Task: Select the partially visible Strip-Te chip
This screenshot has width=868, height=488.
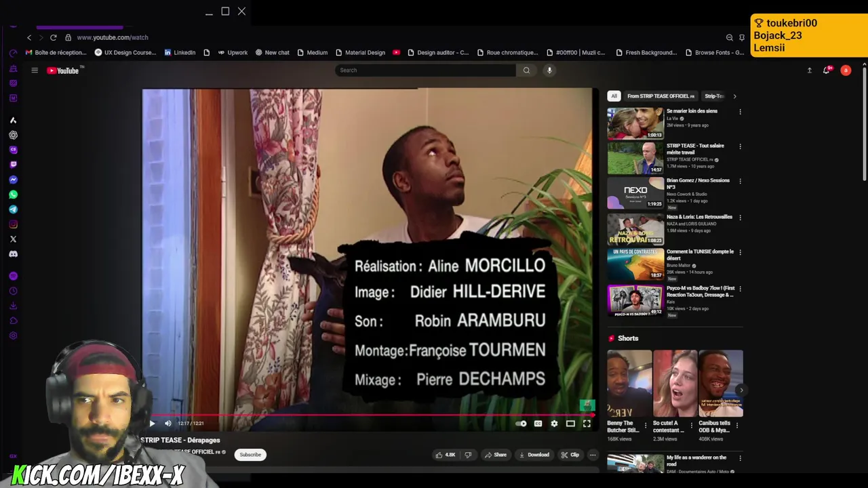Action: tap(713, 96)
